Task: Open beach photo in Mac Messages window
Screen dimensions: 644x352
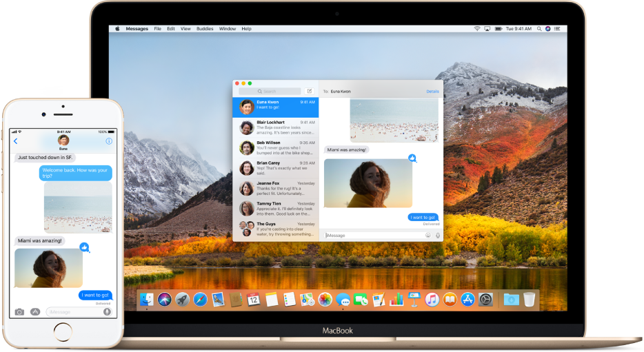Action: click(x=394, y=121)
